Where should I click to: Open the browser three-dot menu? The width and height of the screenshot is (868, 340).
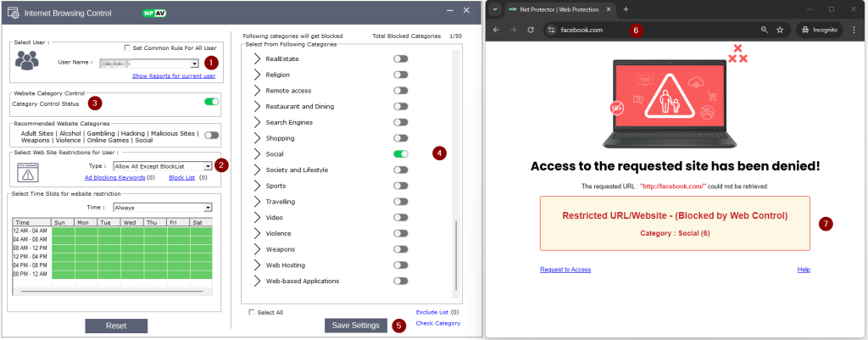tap(853, 29)
